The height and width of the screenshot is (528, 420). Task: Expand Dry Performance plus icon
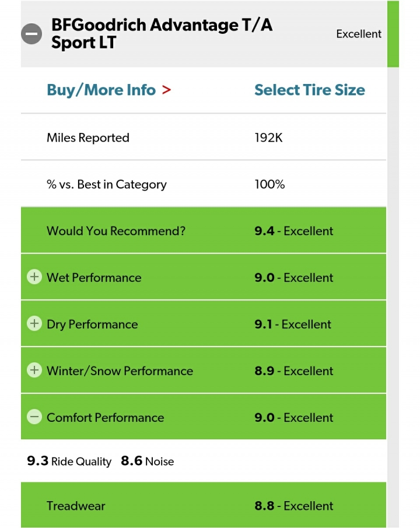click(34, 324)
